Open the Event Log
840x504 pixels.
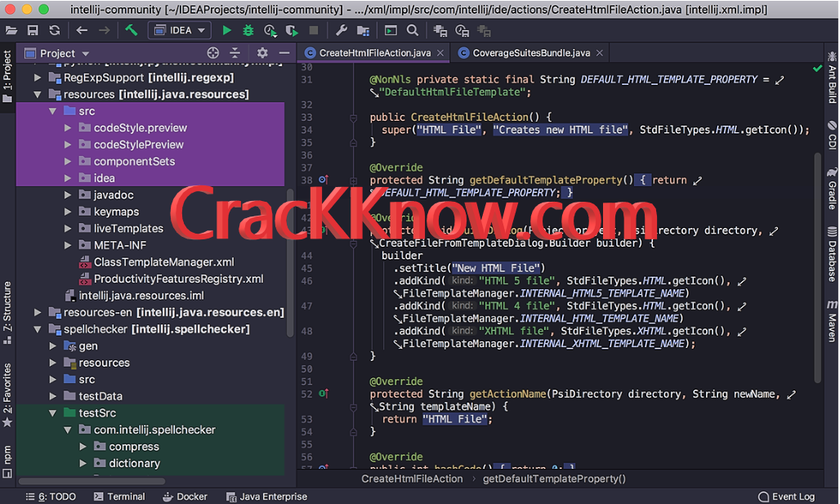[x=786, y=497]
